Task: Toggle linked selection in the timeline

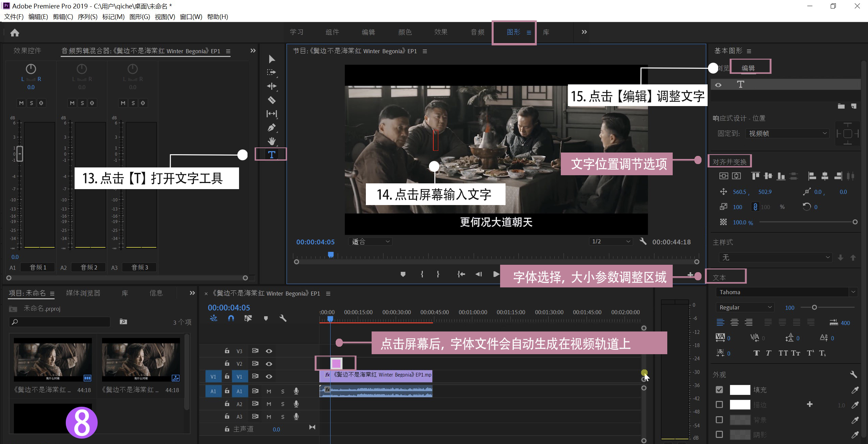Action: click(248, 318)
